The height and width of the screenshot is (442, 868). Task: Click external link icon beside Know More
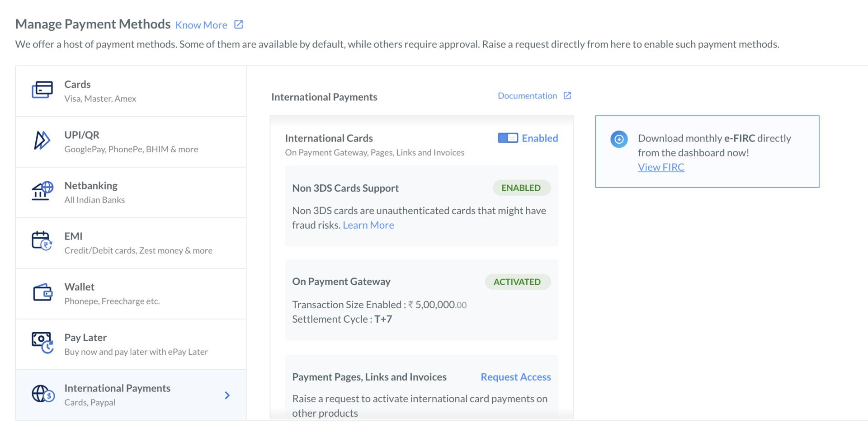click(x=239, y=25)
